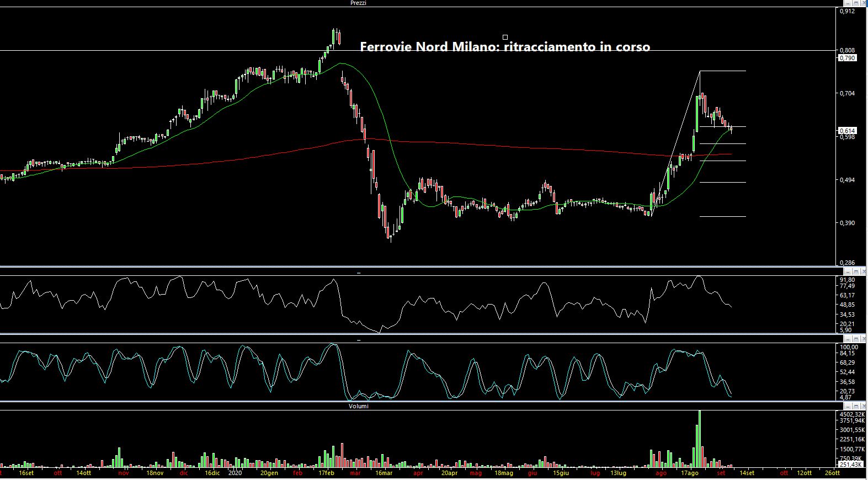Click the 0,390 price axis value

coord(847,223)
